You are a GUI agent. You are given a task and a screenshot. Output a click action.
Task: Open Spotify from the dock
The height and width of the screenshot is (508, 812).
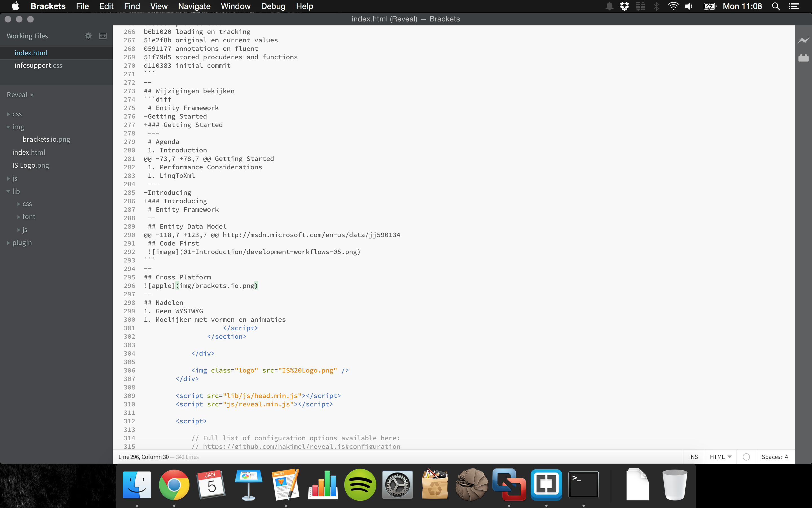point(360,485)
